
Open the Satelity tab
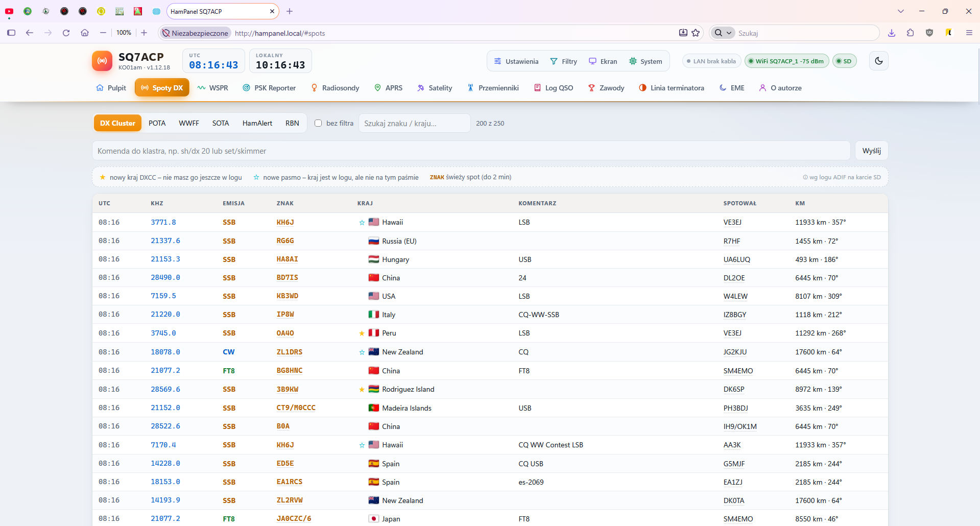435,88
